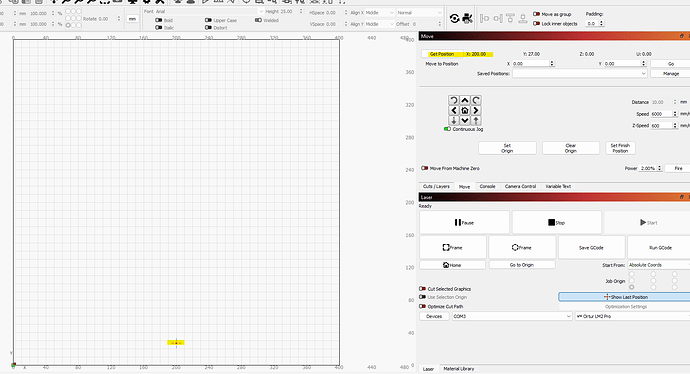Image resolution: width=690 pixels, height=374 pixels.
Task: Start the laser job
Action: (x=648, y=223)
